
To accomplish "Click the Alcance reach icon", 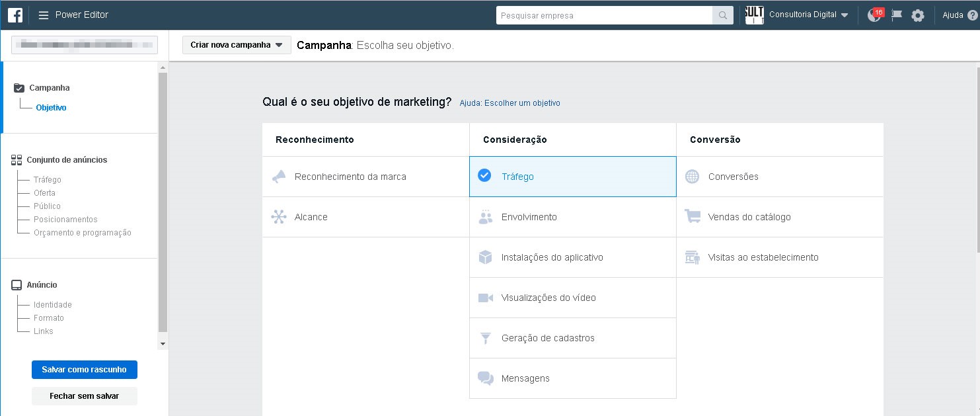I will click(279, 217).
